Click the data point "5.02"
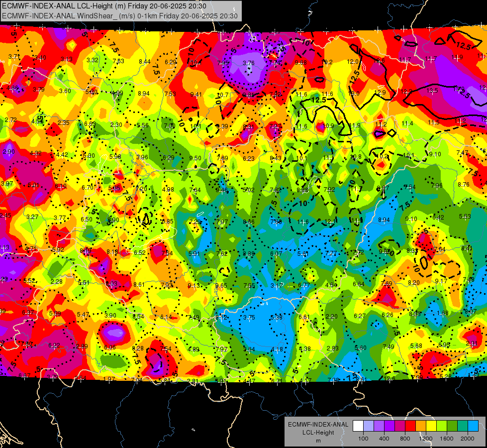Image resolution: width=487 pixels, height=448 pixels. pyautogui.click(x=248, y=190)
